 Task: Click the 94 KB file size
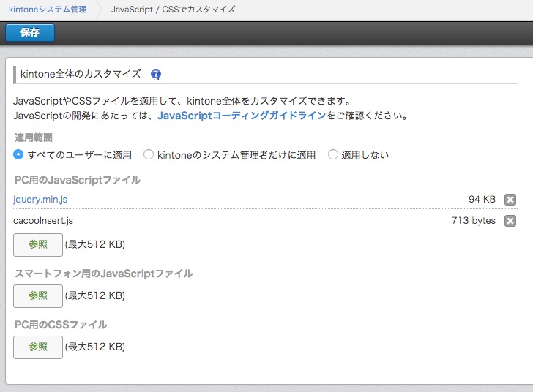482,199
